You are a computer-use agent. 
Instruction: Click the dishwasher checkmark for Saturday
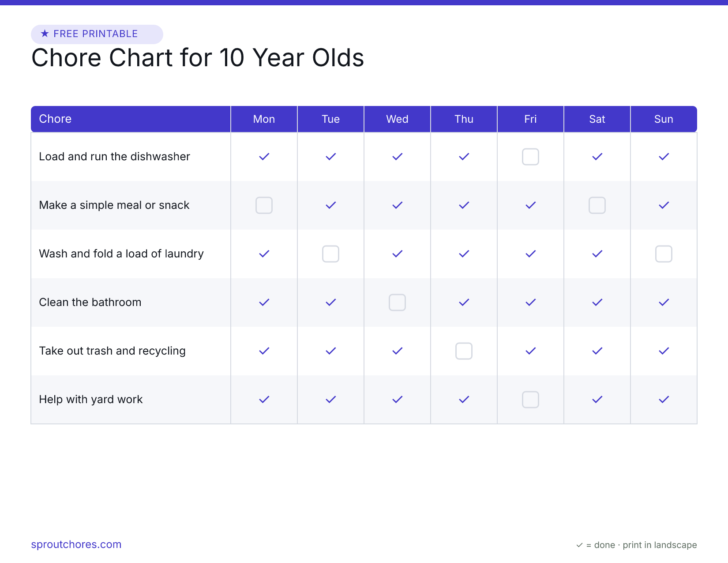(x=597, y=157)
